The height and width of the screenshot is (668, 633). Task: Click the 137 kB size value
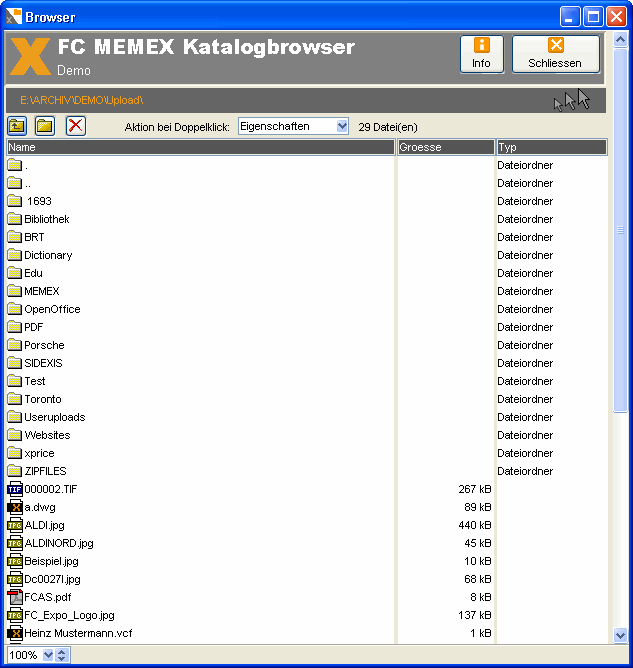[475, 615]
